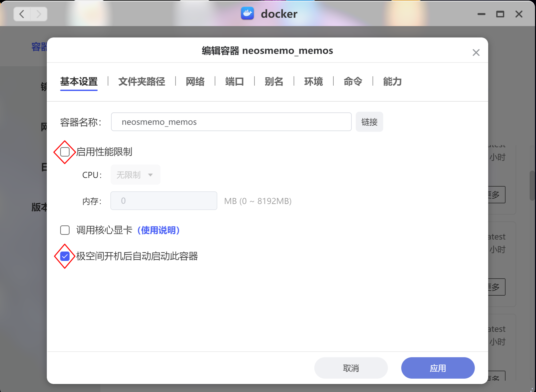Select the 基本设置 tab
The width and height of the screenshot is (536, 392).
(x=79, y=81)
